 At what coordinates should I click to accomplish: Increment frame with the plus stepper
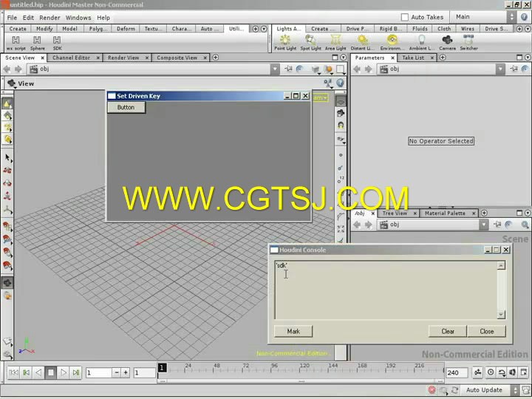126,372
